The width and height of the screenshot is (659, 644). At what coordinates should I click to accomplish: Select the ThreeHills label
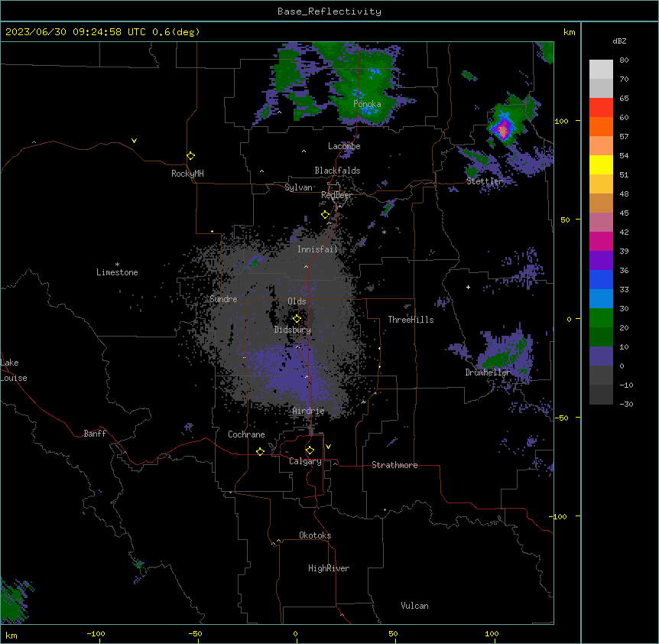tap(411, 320)
